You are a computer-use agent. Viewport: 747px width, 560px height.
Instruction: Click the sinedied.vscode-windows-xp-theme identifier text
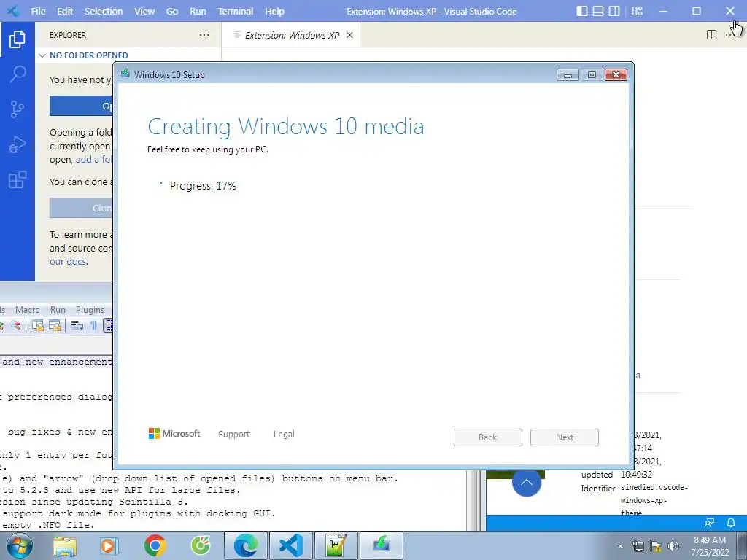654,500
